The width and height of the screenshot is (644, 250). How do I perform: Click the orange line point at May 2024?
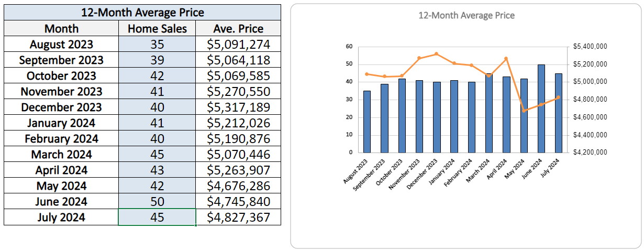tap(524, 111)
